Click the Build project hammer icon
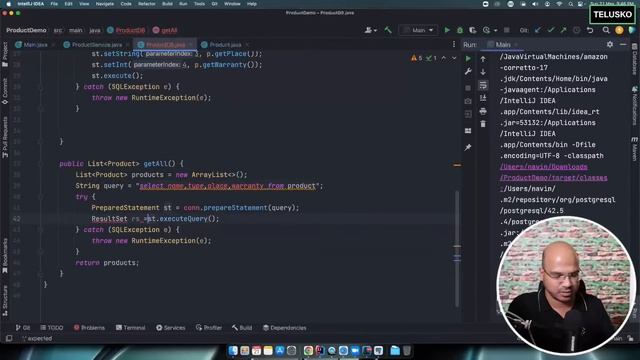 (x=388, y=30)
